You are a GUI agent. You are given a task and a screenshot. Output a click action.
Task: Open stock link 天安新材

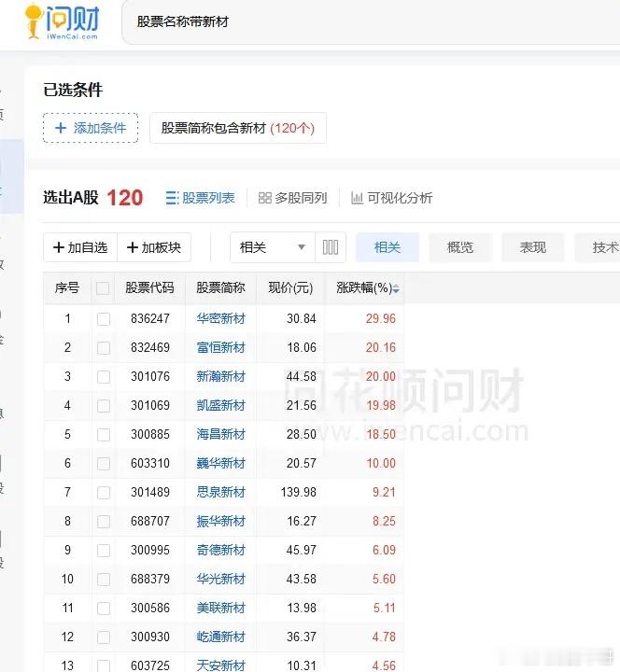pos(220,665)
